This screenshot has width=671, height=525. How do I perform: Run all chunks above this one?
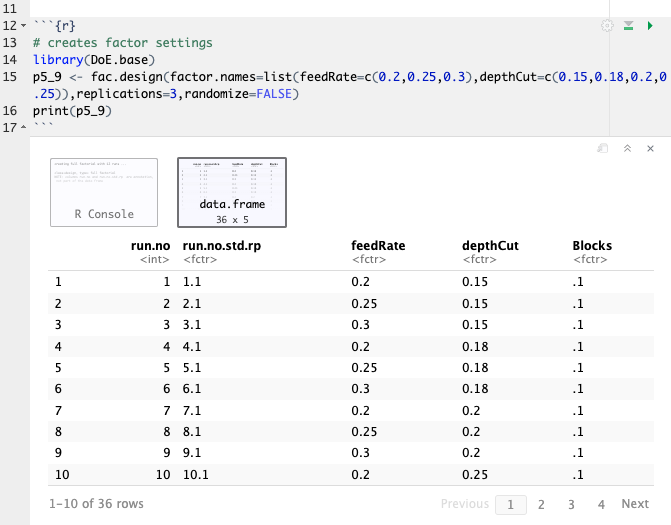click(x=629, y=26)
